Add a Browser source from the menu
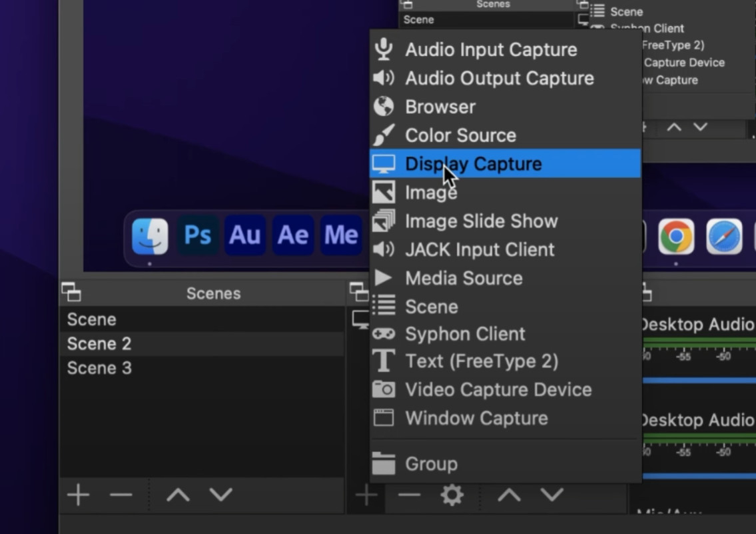This screenshot has height=534, width=756. pos(440,107)
